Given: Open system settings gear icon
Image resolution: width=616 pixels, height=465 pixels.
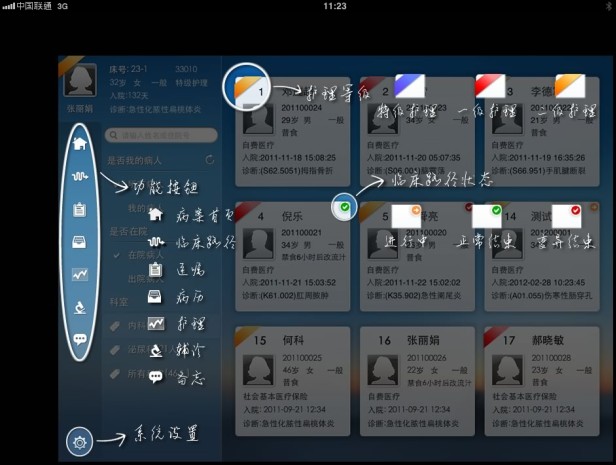Looking at the screenshot, I should coord(80,441).
